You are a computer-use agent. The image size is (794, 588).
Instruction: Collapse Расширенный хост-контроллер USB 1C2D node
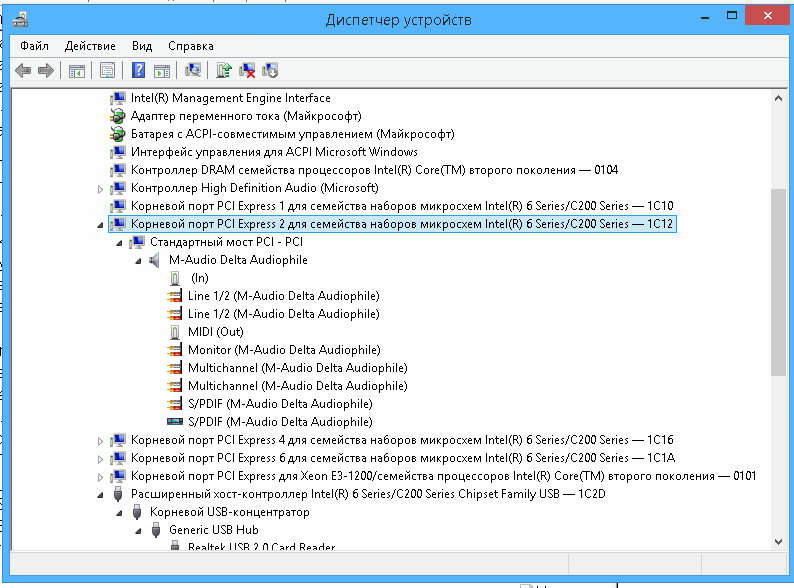tap(100, 495)
